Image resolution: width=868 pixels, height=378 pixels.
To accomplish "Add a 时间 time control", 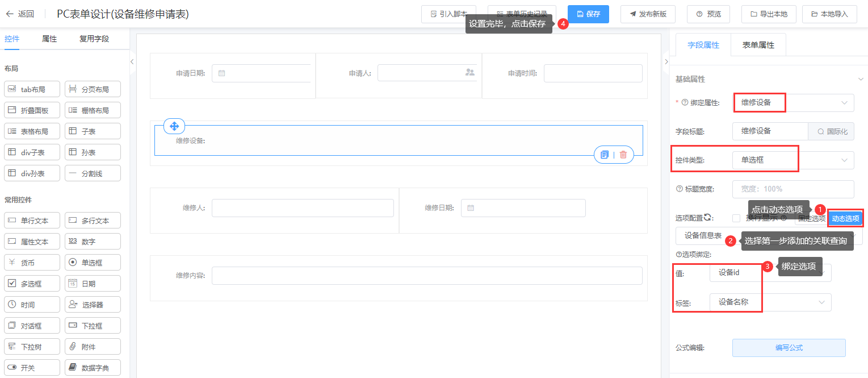I will pos(32,305).
